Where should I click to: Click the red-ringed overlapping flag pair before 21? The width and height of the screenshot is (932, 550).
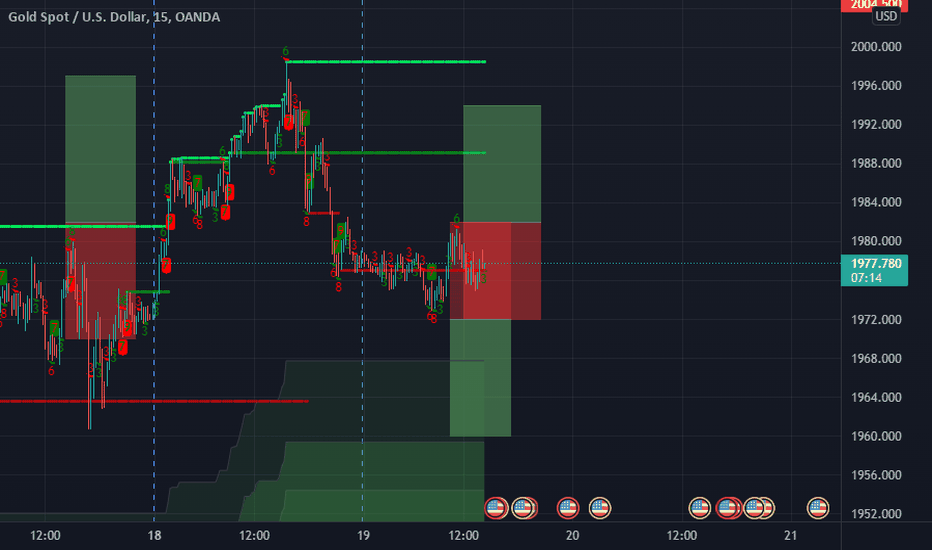click(x=729, y=508)
